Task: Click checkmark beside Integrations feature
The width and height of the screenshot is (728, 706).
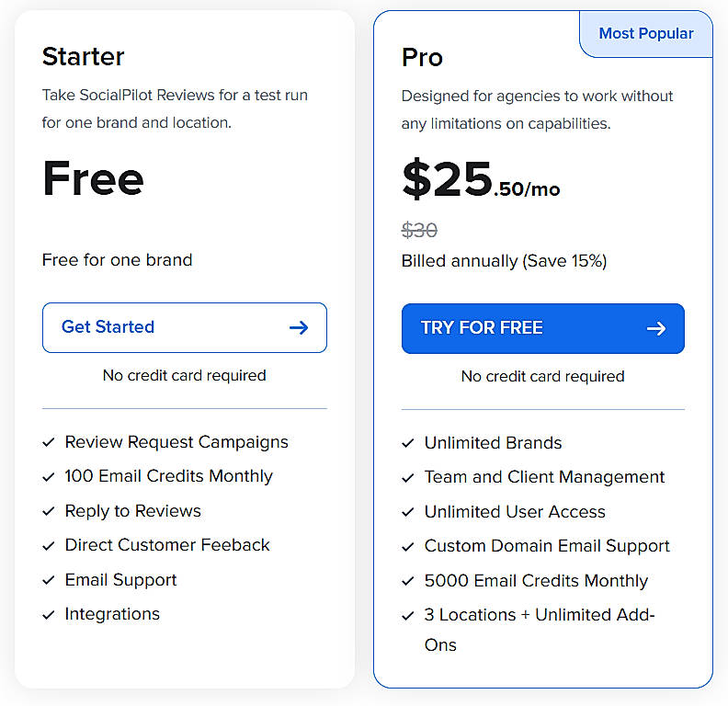Action: tap(49, 614)
